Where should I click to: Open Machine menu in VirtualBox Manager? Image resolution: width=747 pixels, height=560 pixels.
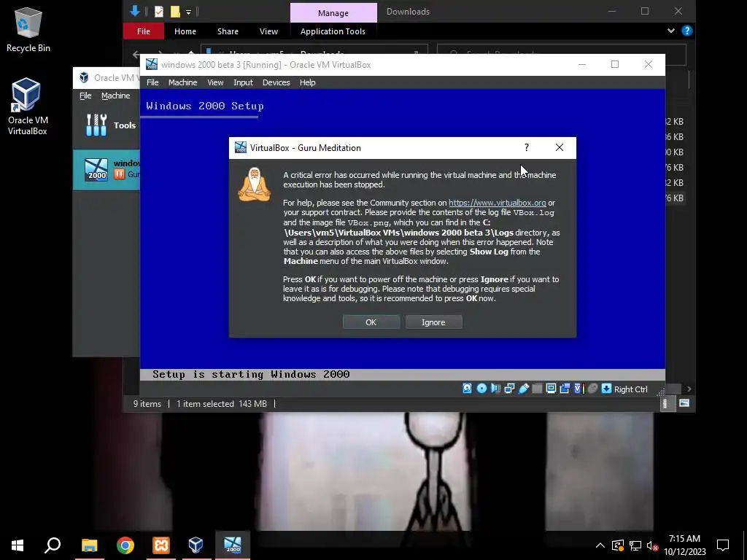coord(115,96)
